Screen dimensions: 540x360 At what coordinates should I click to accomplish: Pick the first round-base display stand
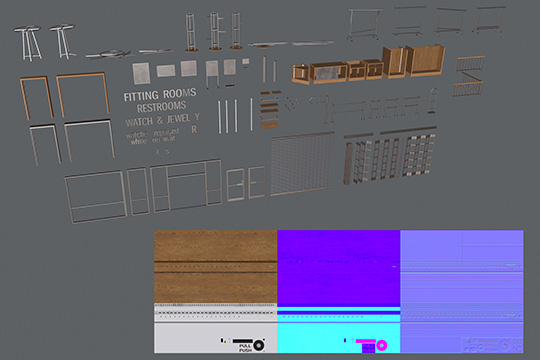click(x=191, y=32)
